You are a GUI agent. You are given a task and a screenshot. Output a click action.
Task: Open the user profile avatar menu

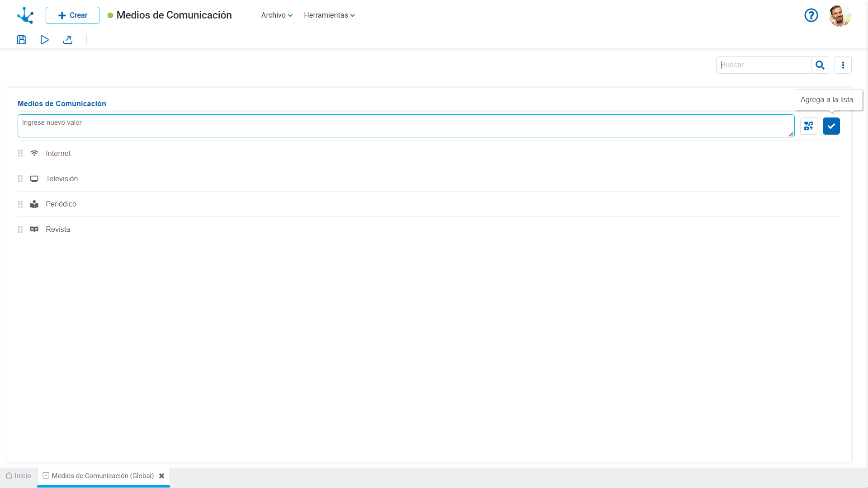tap(840, 15)
